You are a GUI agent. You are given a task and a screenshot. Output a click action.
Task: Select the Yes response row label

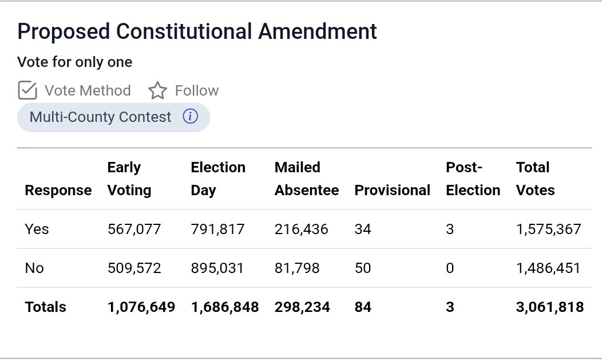coord(37,230)
